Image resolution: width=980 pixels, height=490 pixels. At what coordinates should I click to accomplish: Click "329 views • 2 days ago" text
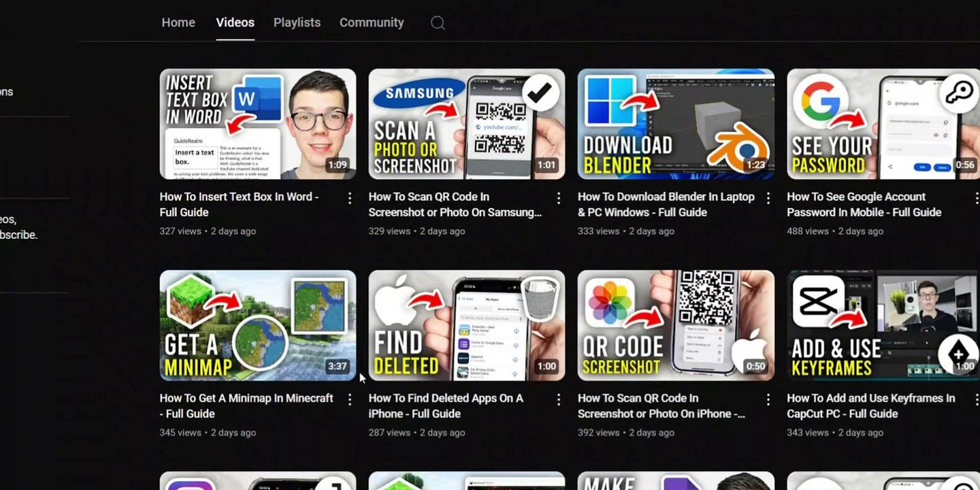coord(417,231)
